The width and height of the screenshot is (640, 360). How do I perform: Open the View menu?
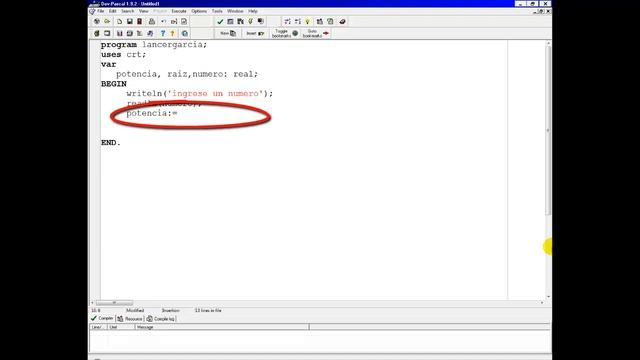[143, 11]
